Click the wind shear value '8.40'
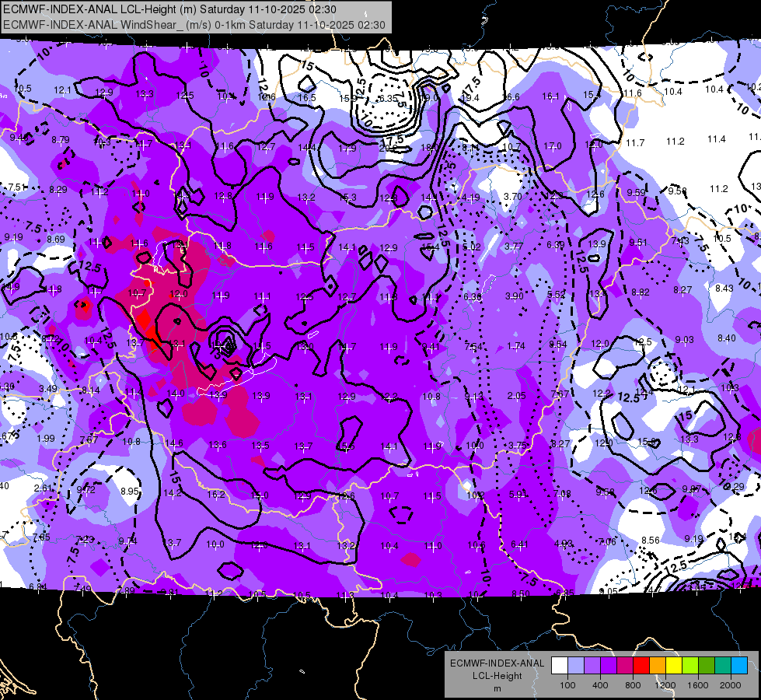Image resolution: width=761 pixels, height=700 pixels. click(727, 338)
